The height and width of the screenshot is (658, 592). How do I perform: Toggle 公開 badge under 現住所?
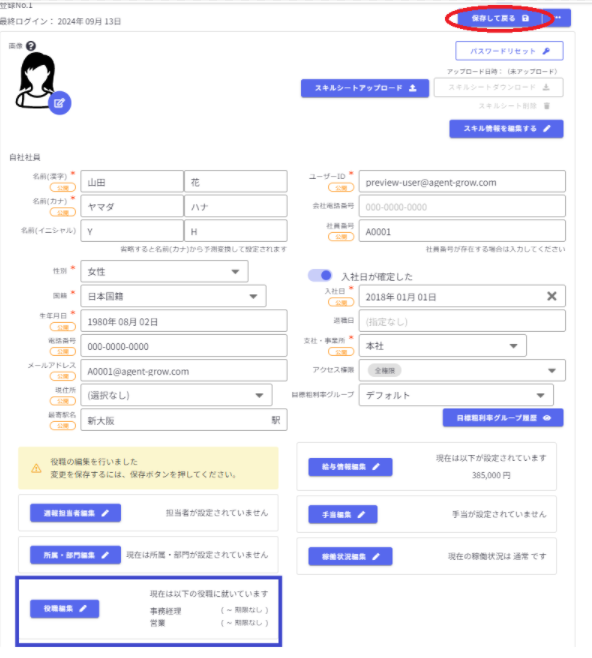pyautogui.click(x=63, y=401)
